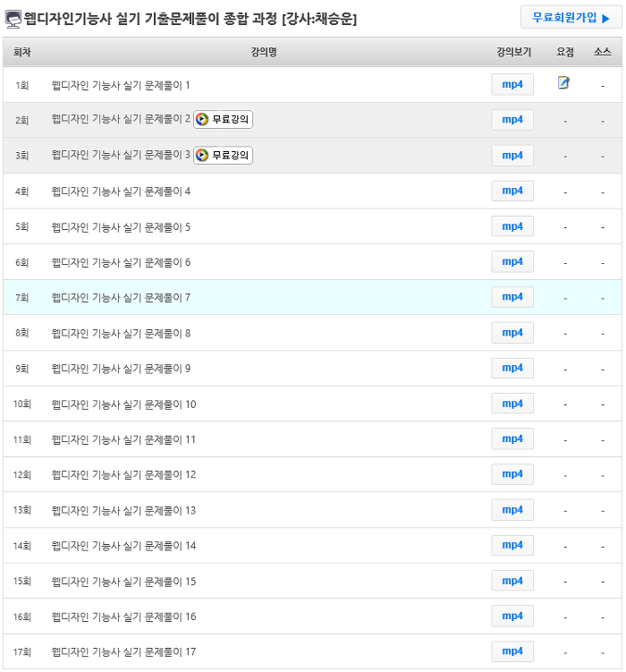The height and width of the screenshot is (672, 626).
Task: Click the 7회 episode number cell
Action: pyautogui.click(x=21, y=297)
